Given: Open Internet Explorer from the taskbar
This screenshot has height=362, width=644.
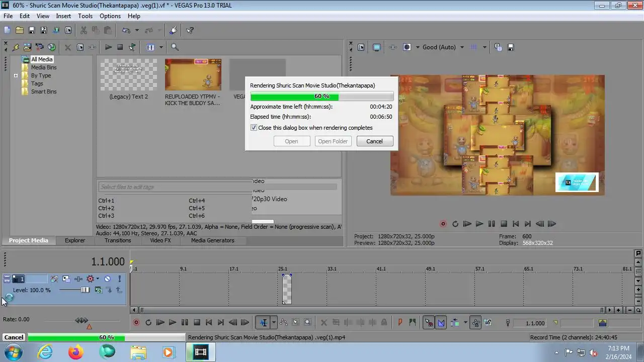Looking at the screenshot, I should pyautogui.click(x=45, y=352).
